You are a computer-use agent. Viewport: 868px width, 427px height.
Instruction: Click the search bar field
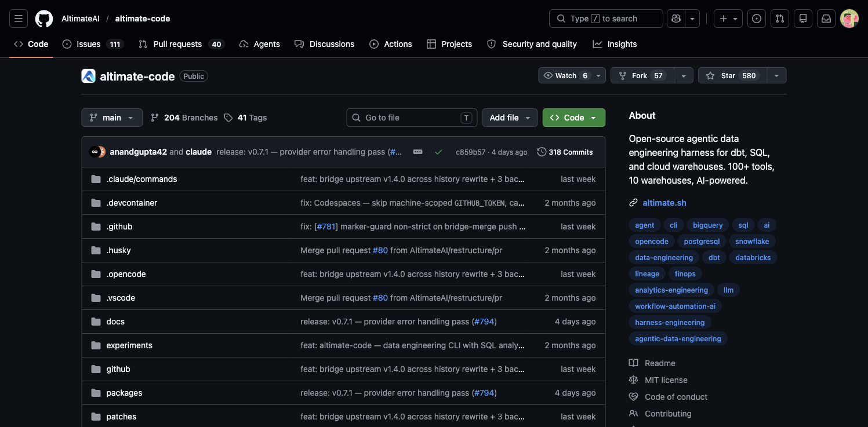[x=606, y=19]
